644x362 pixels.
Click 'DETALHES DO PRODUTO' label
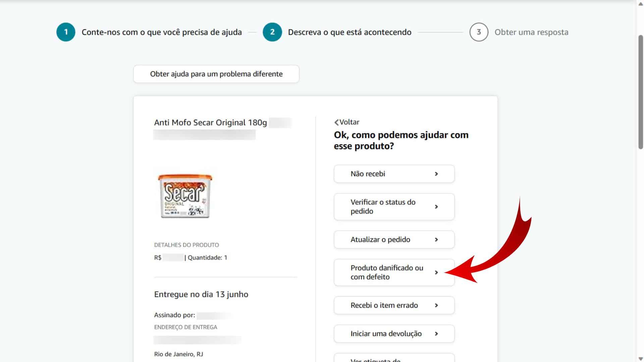(186, 245)
